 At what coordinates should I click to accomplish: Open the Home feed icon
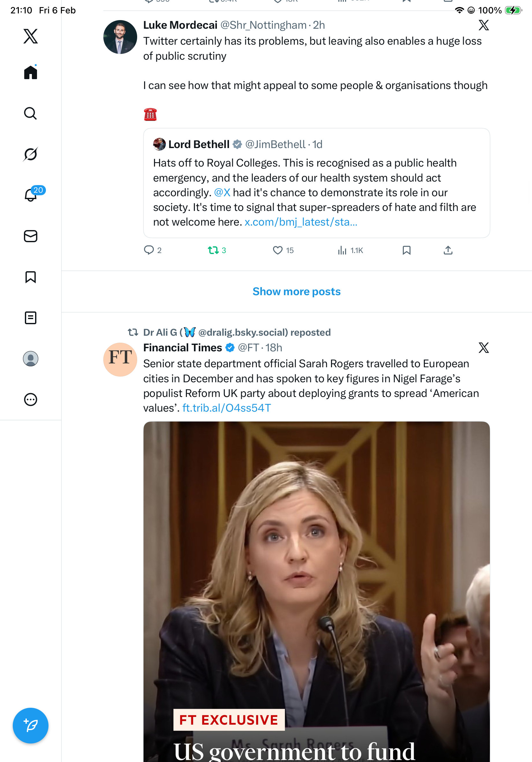coord(31,72)
